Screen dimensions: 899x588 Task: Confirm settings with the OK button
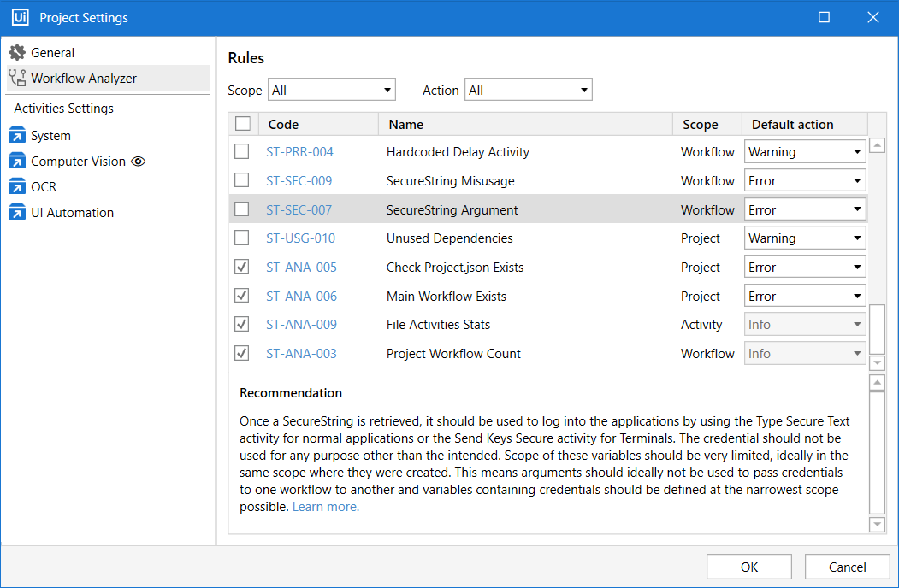(x=749, y=567)
